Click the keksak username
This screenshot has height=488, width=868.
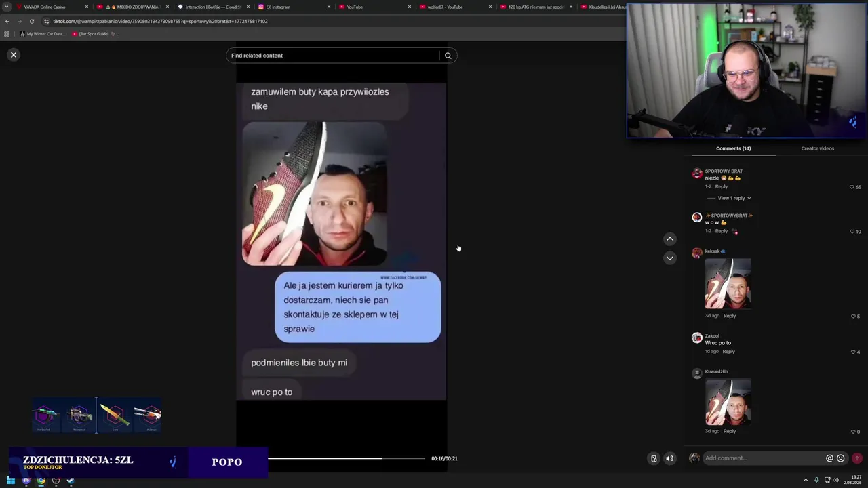tap(712, 251)
